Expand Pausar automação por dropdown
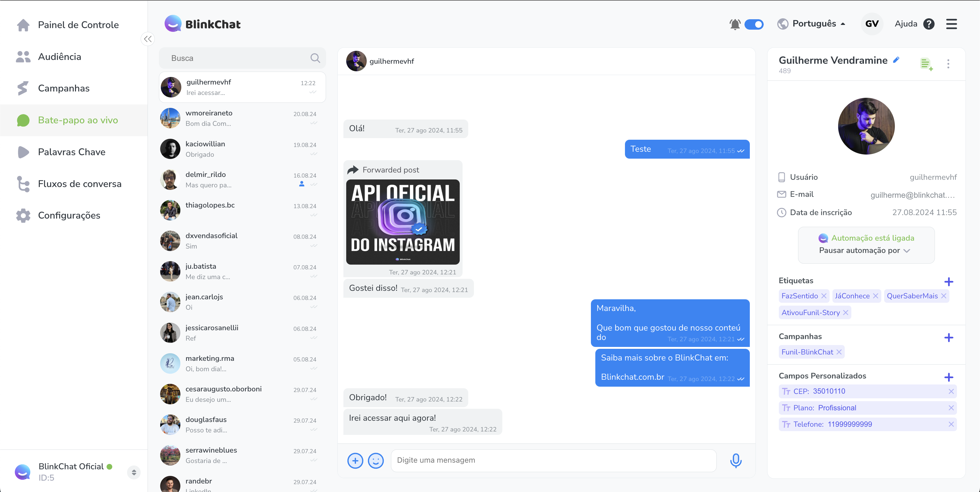Image resolution: width=980 pixels, height=492 pixels. click(864, 250)
